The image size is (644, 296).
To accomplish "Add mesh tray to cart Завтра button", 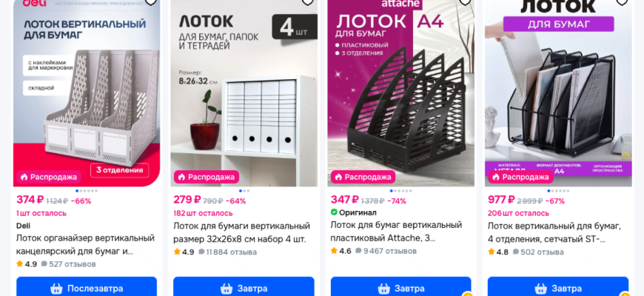I will pos(557,287).
